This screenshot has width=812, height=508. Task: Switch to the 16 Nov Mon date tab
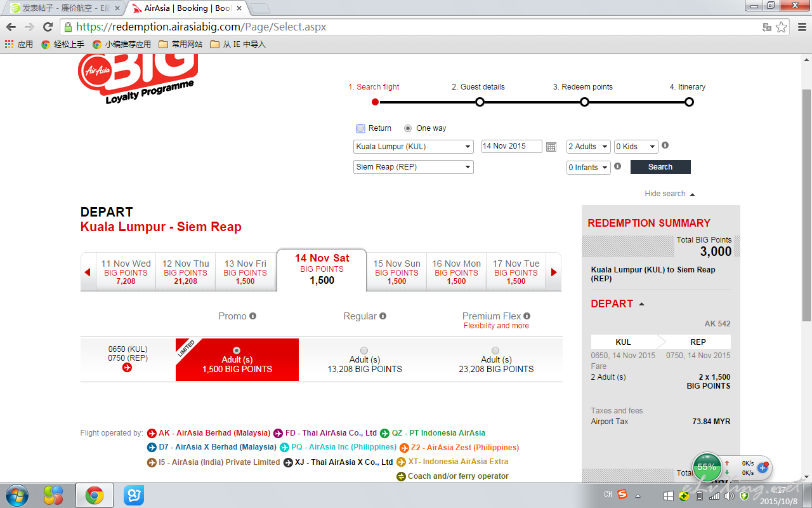click(x=456, y=272)
